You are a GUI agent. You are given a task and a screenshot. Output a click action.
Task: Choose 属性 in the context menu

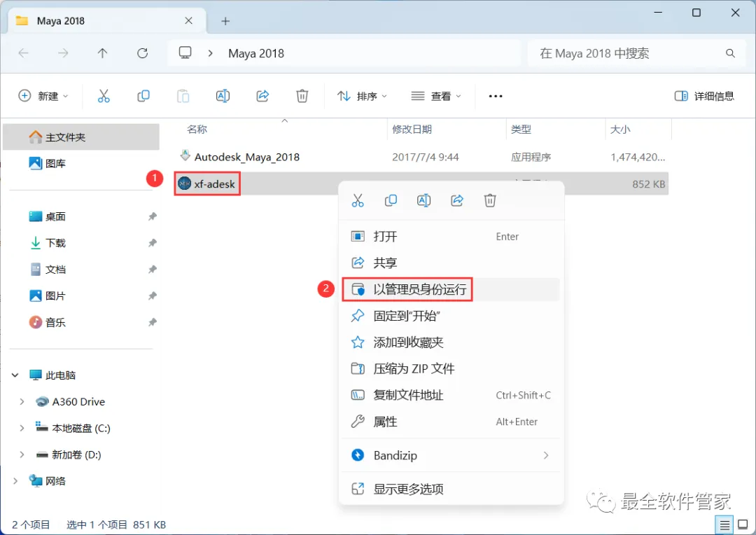coord(450,422)
